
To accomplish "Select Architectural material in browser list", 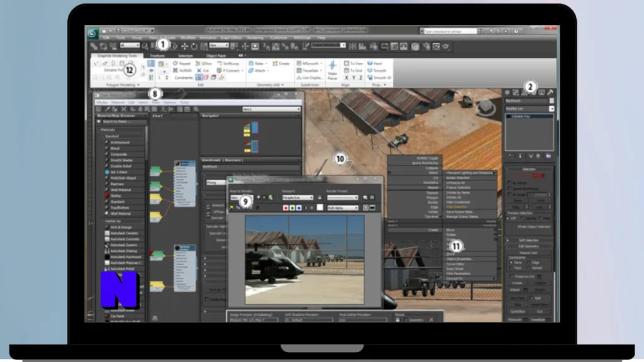I will click(120, 143).
